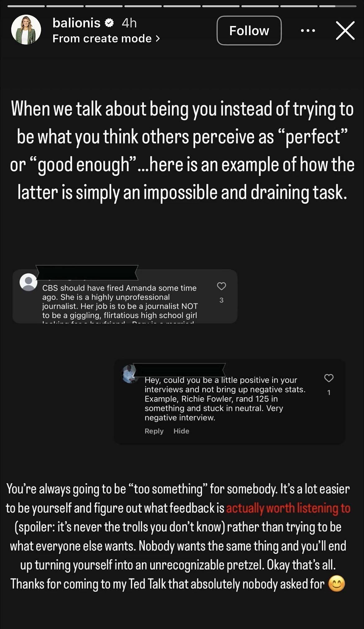This screenshot has width=364, height=629.
Task: Open the second commenter's profile photo
Action: [129, 374]
